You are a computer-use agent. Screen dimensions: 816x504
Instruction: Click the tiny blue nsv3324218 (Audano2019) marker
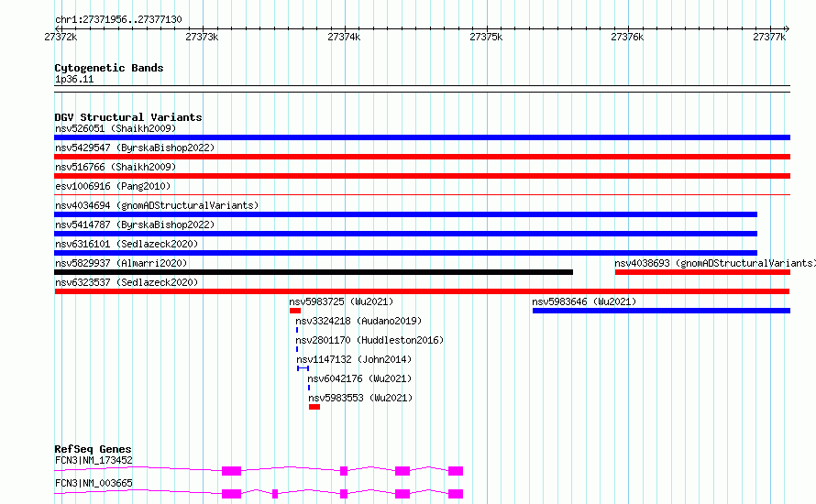(297, 330)
